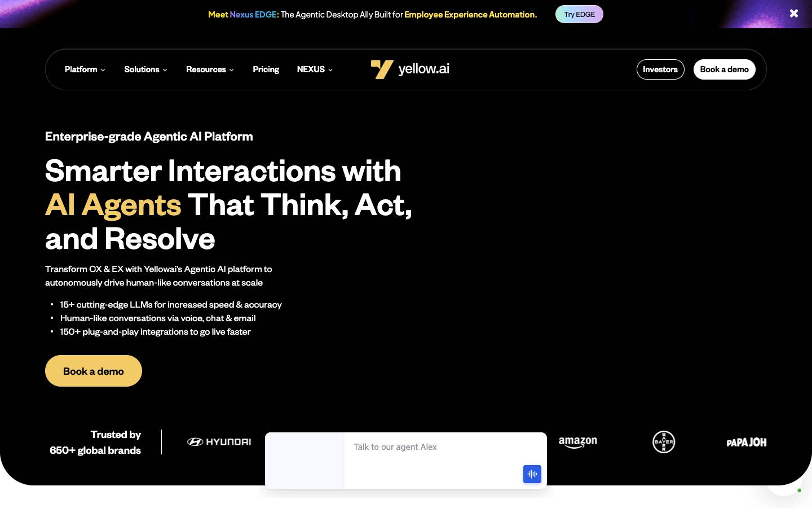Viewport: 812px width, 508px height.
Task: Click the Nexus EDGE text in banner
Action: click(x=254, y=15)
